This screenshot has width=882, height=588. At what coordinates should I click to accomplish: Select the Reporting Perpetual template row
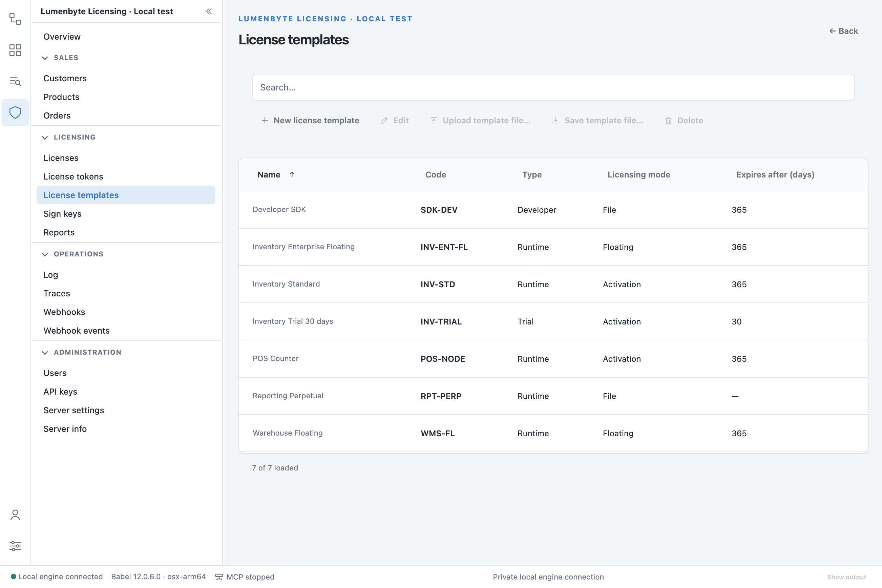click(x=553, y=396)
